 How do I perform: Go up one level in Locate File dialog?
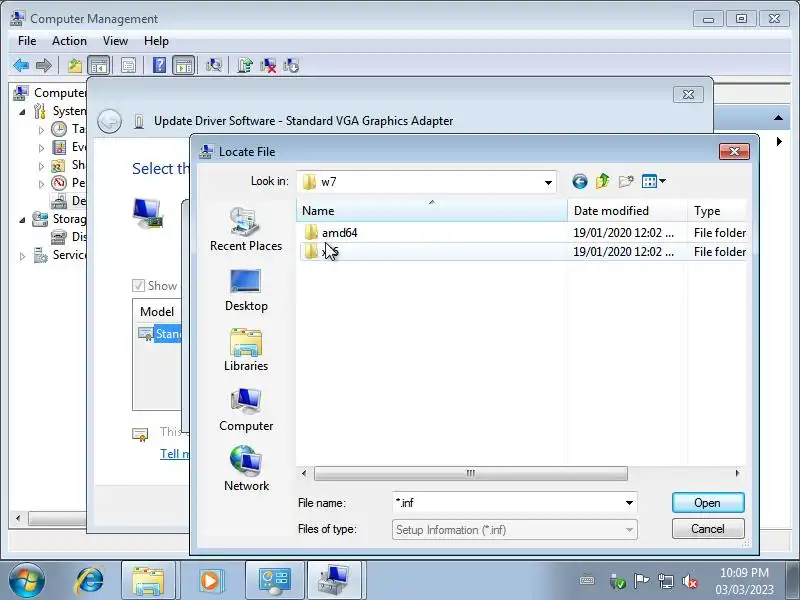click(x=603, y=181)
